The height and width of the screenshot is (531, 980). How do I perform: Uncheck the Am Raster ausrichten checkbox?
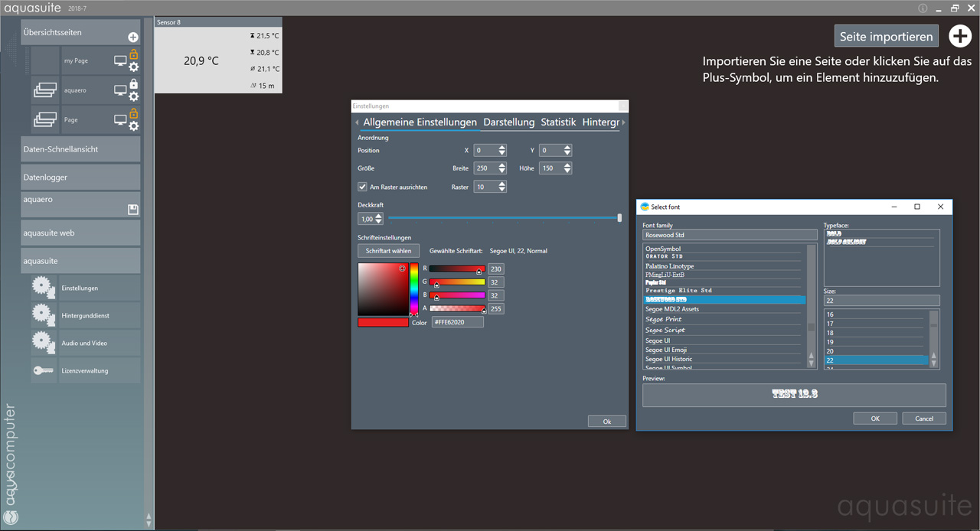(x=362, y=187)
